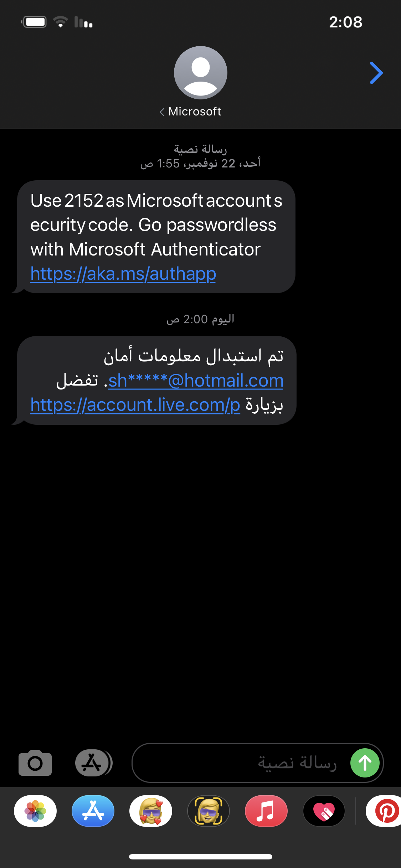Open Memoji Stickers in the app strip

click(151, 811)
